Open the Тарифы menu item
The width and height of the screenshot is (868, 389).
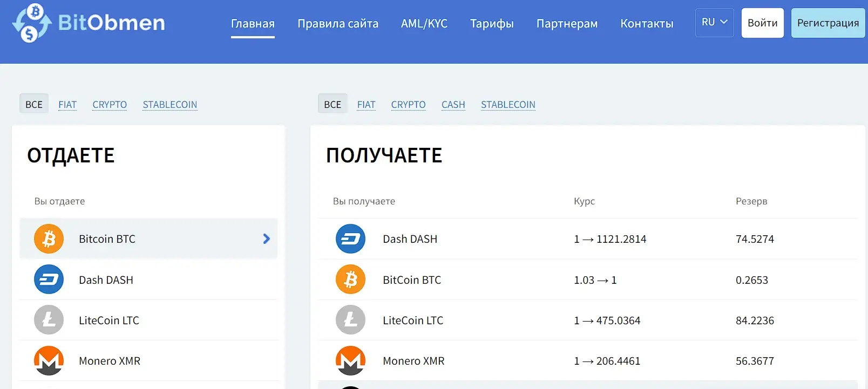pos(492,24)
